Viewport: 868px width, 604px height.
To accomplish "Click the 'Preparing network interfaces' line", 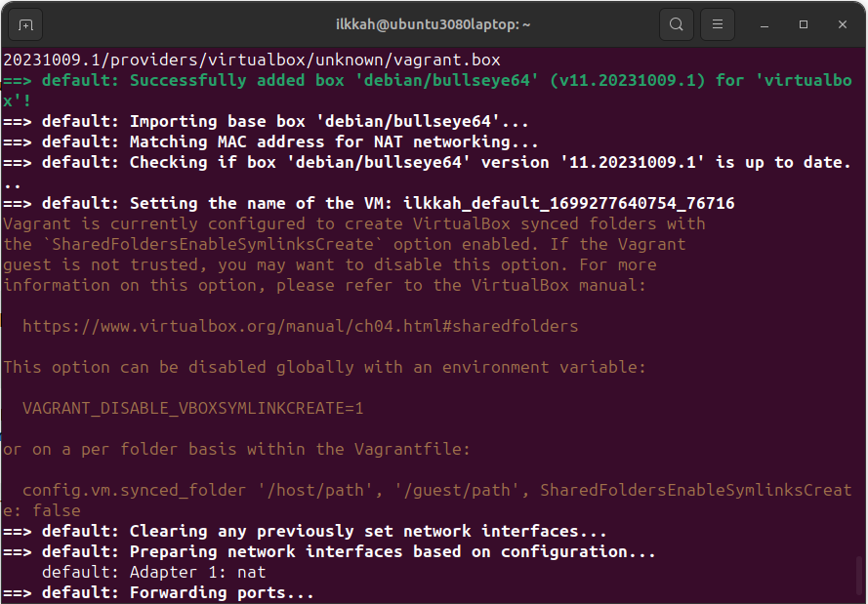I will [x=329, y=551].
